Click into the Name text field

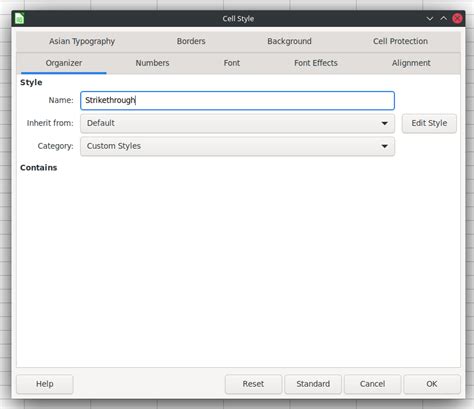237,100
